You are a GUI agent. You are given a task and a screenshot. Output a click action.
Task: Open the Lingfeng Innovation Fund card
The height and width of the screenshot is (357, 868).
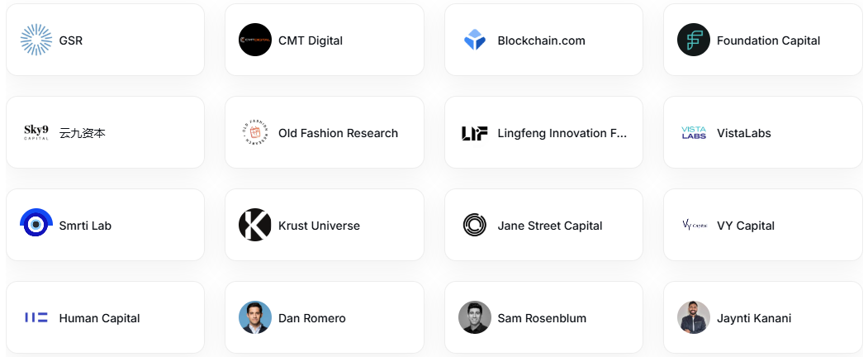543,132
